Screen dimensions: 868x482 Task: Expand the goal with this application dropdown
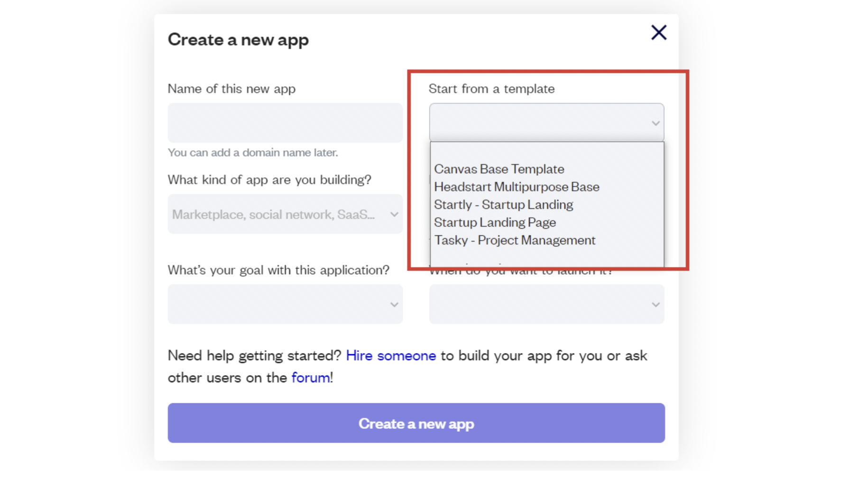point(280,305)
